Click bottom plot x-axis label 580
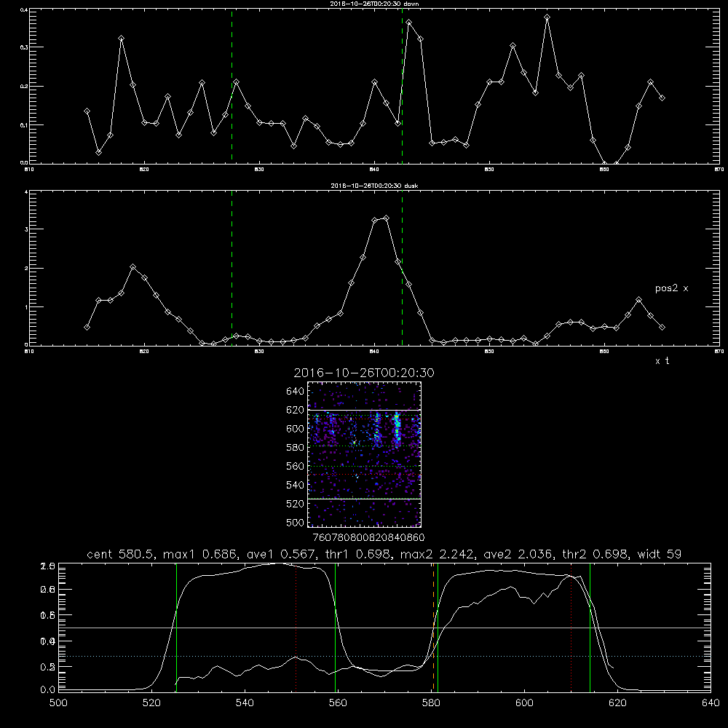Screen dimensions: 728x728 (x=431, y=703)
